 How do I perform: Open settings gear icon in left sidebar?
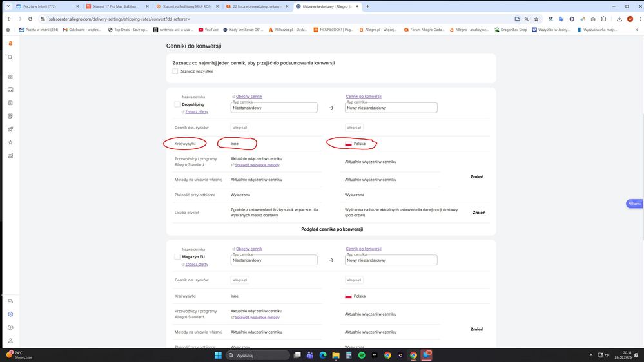pyautogui.click(x=10, y=314)
